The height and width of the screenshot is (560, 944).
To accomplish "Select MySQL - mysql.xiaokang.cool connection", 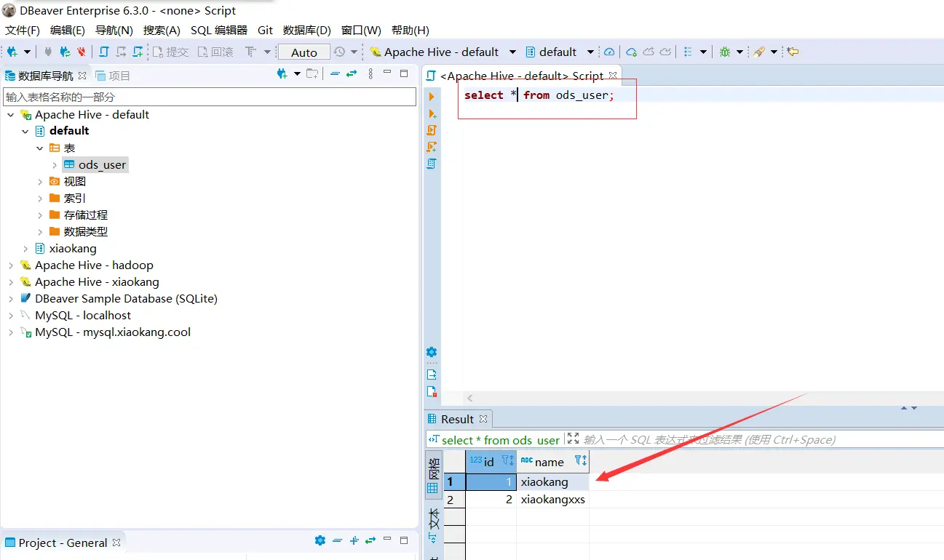I will [113, 332].
